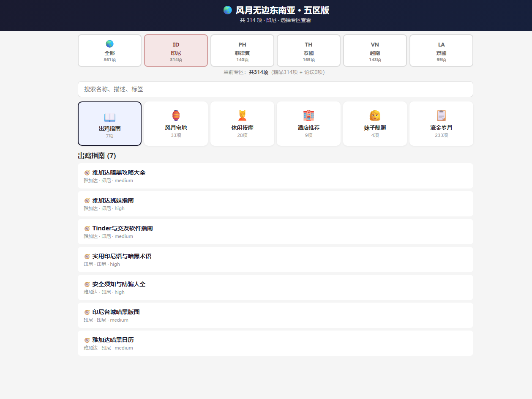Open the 印尼各城暗黑版图 list entry

[276, 315]
